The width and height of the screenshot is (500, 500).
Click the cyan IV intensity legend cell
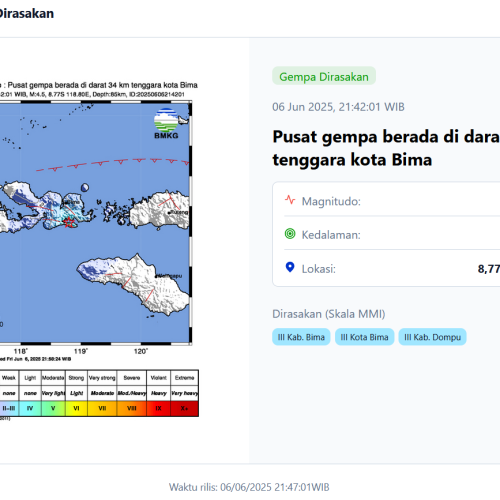[30, 408]
